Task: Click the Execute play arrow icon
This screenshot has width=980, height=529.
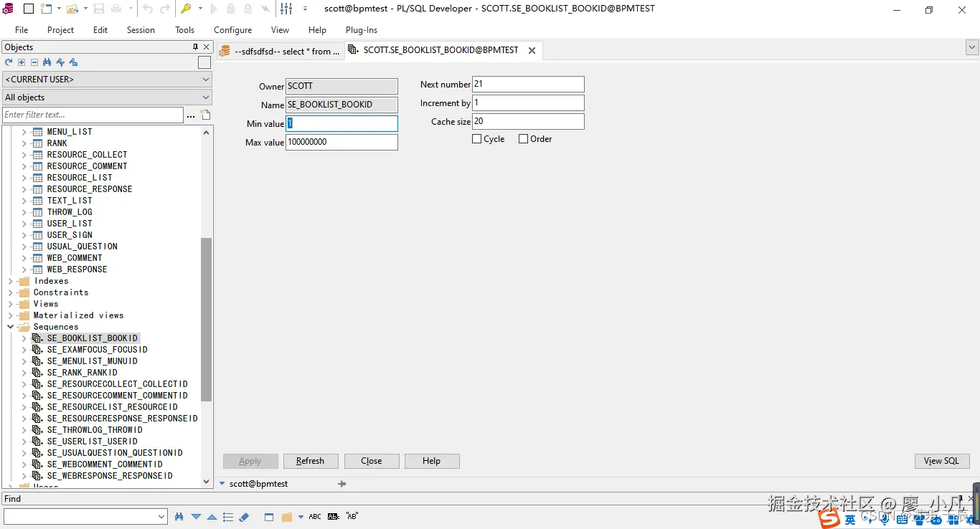Action: pyautogui.click(x=213, y=9)
